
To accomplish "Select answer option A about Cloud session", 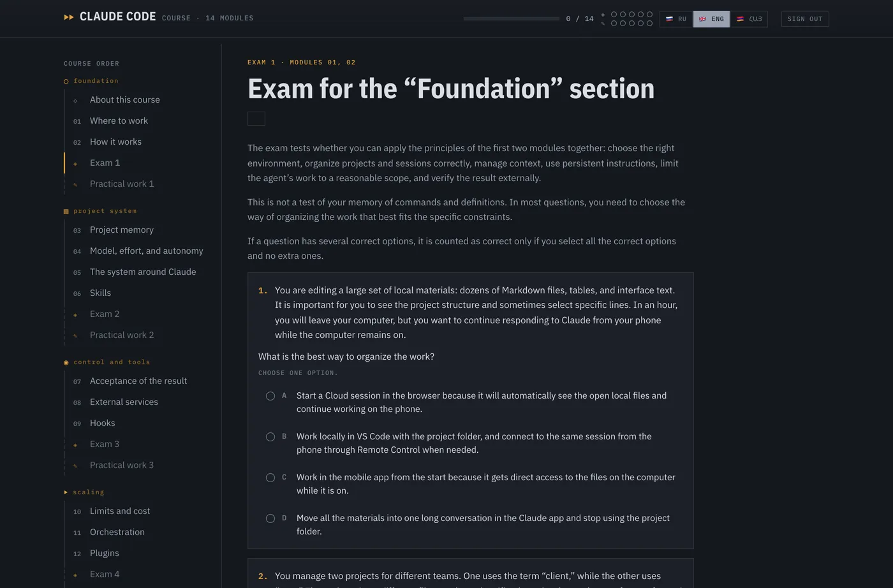I will [x=270, y=396].
